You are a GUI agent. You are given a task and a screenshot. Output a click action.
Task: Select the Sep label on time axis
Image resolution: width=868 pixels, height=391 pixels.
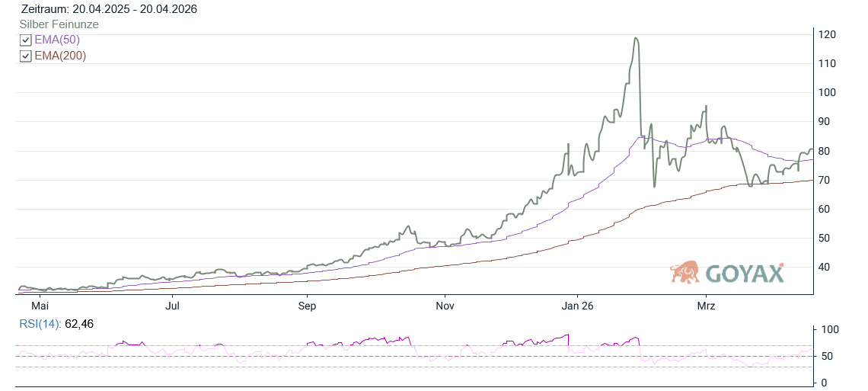click(307, 306)
